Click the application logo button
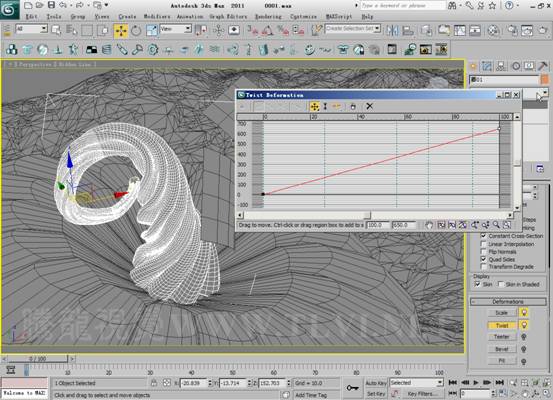Viewport: 553px width, 400px height. [10, 10]
